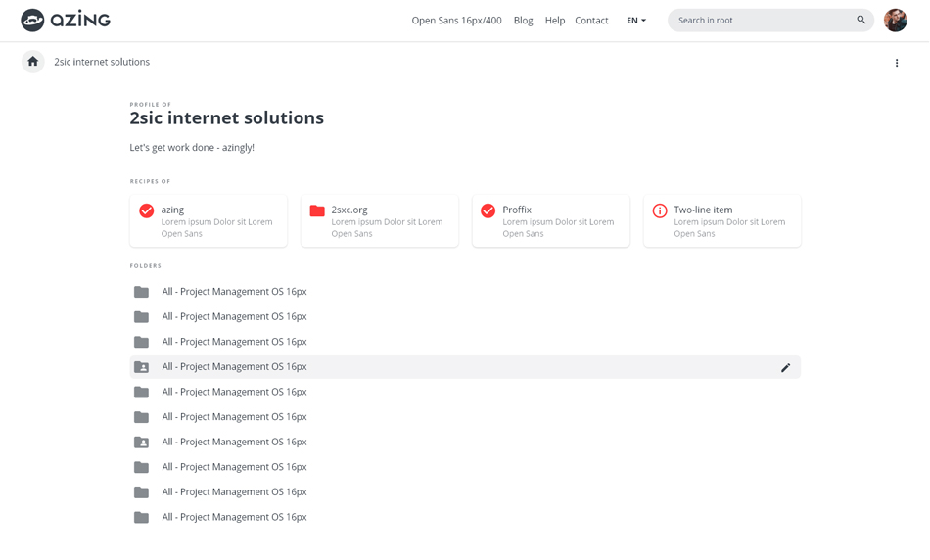
Task: Open the Blog menu item
Action: click(x=523, y=21)
